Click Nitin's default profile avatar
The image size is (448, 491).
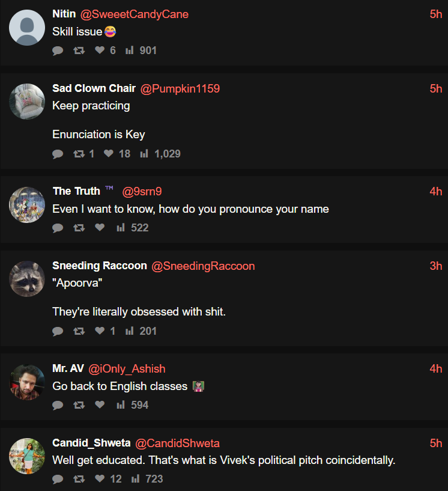coord(27,28)
